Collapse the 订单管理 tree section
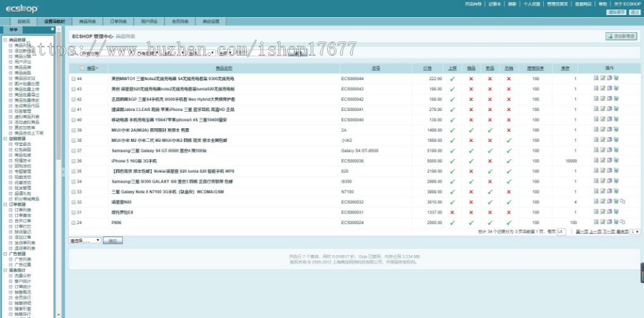Viewport: 644px width, 318px height. click(x=5, y=205)
